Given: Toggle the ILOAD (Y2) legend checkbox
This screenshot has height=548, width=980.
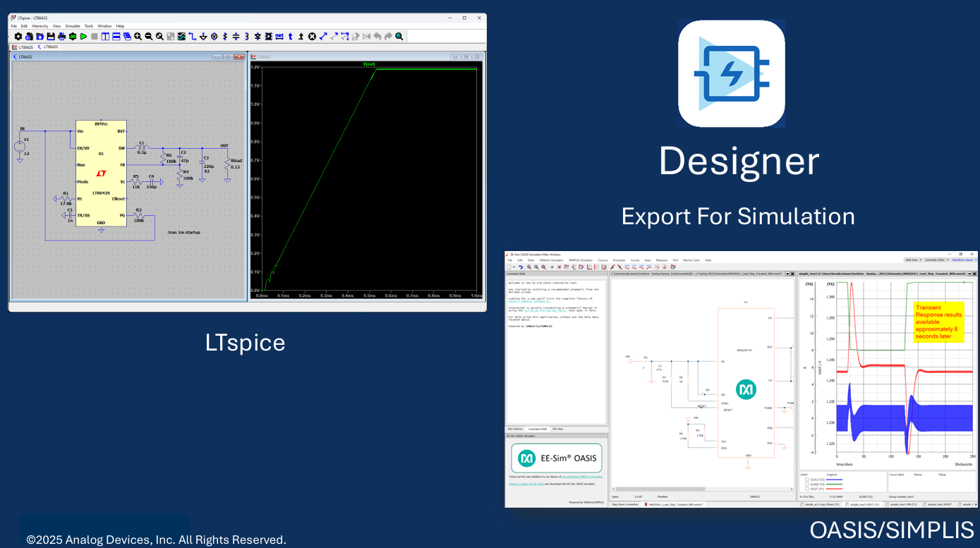Looking at the screenshot, I should (x=807, y=484).
